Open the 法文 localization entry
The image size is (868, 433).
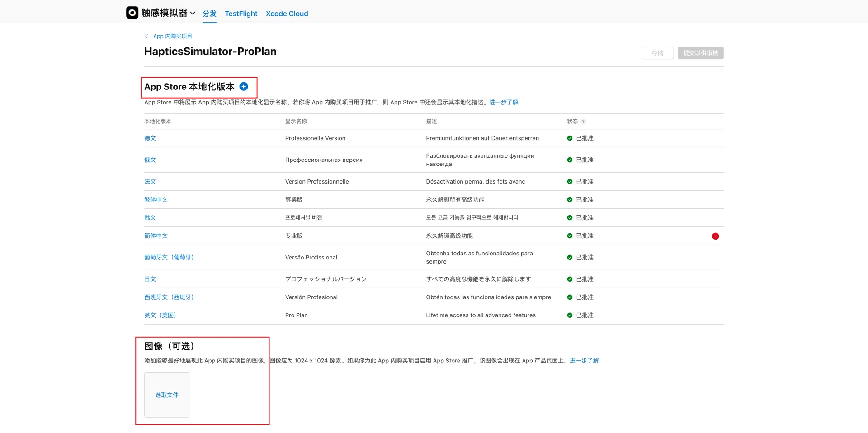coord(150,181)
